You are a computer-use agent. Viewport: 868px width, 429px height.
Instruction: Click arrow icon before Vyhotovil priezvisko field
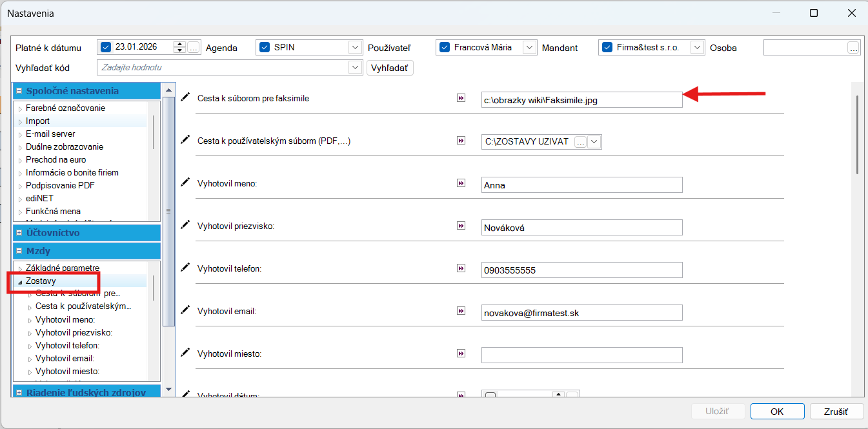pos(461,226)
